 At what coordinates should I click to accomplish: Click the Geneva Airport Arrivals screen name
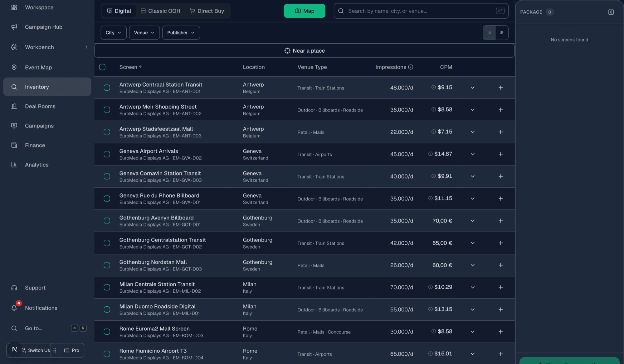tap(149, 151)
